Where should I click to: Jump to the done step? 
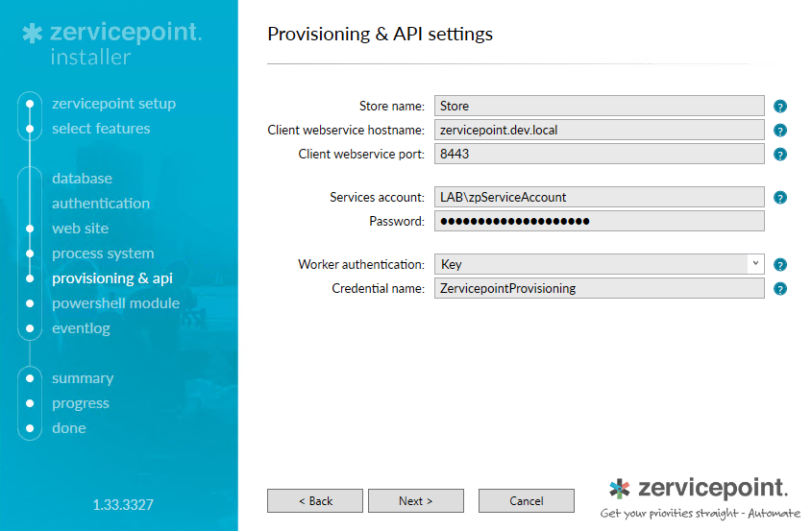pos(69,428)
